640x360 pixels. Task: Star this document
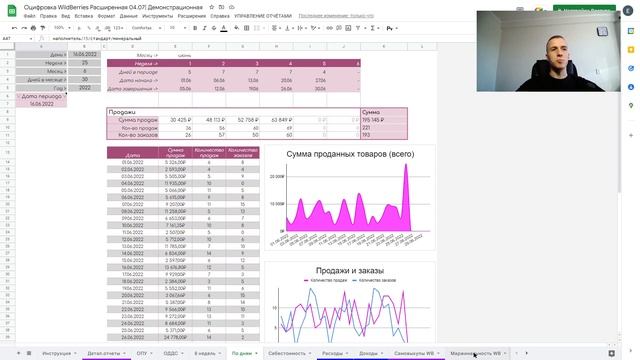211,7
